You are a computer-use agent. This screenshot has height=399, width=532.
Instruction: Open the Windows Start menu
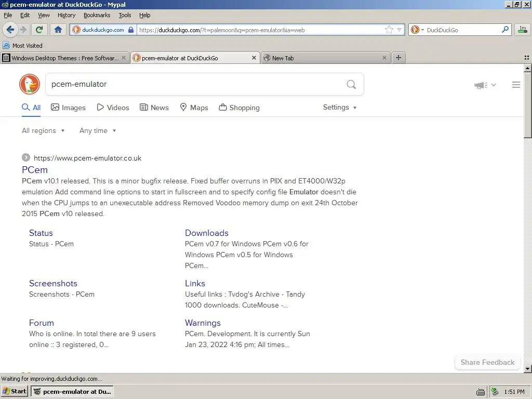point(14,391)
